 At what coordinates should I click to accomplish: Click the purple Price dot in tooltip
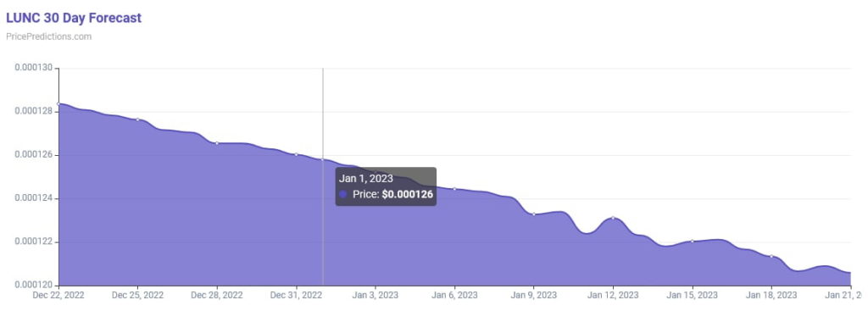tap(343, 194)
